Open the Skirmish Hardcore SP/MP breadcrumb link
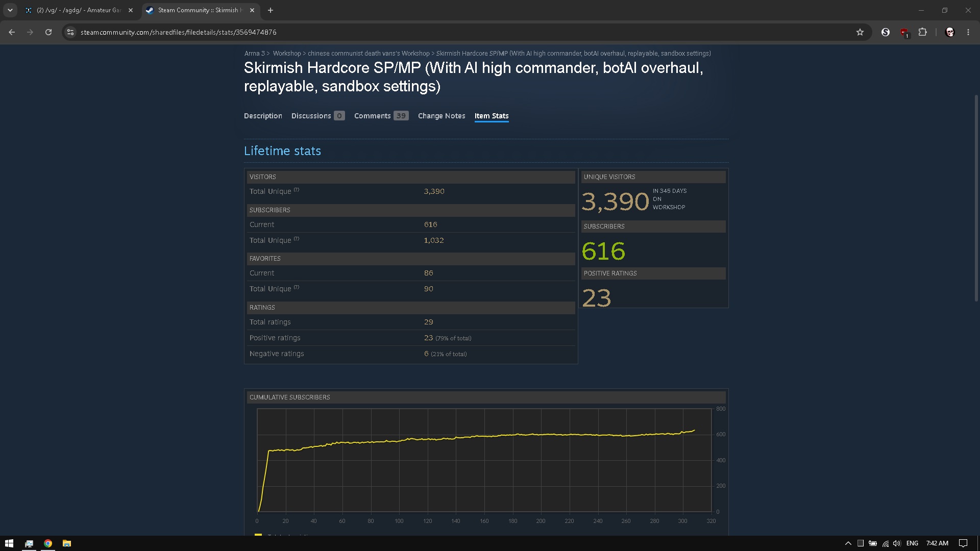This screenshot has width=980, height=551. 573,54
